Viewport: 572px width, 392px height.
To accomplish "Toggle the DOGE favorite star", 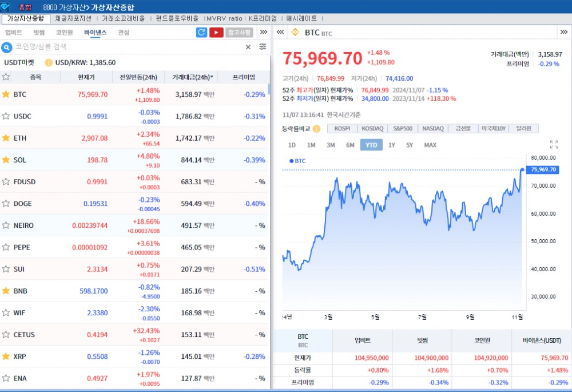I will click(x=7, y=203).
